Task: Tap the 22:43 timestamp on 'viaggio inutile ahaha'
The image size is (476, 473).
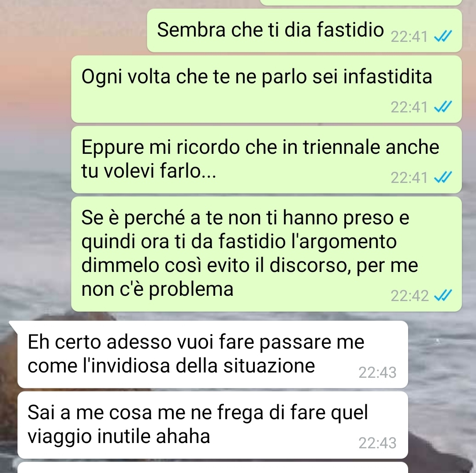Action: tap(377, 443)
